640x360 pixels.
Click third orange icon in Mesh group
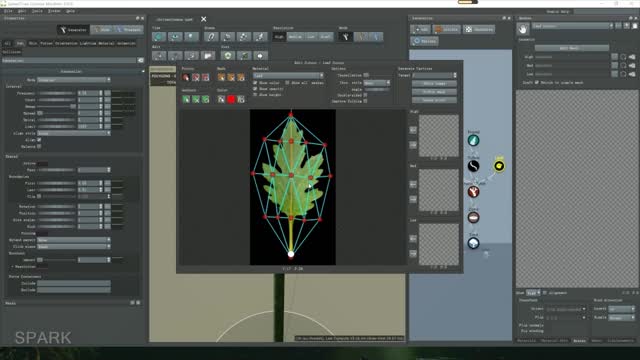click(x=241, y=77)
